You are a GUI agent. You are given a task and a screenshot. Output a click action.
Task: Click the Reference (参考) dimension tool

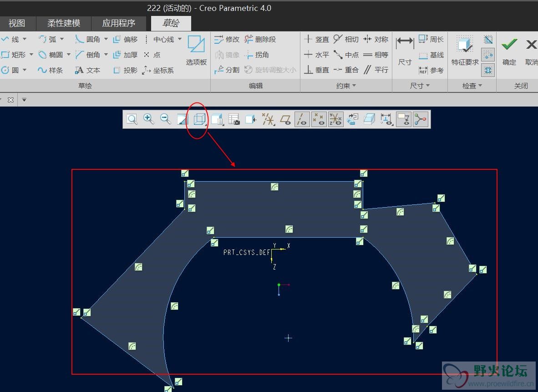point(431,71)
